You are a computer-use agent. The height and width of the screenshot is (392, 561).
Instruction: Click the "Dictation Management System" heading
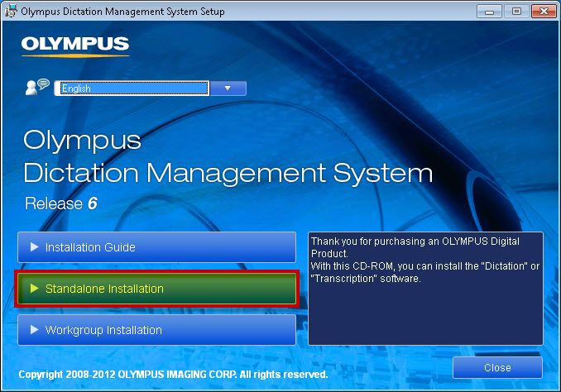click(228, 174)
